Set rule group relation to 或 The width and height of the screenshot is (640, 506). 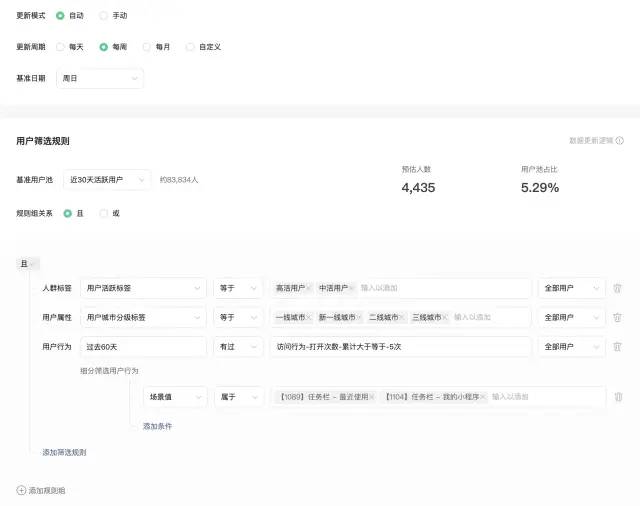[104, 213]
